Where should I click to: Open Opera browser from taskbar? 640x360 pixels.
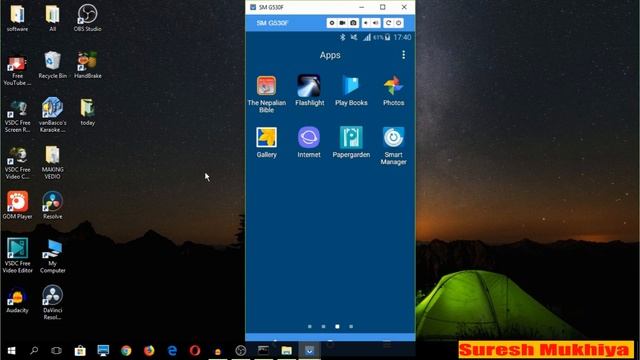(x=195, y=350)
